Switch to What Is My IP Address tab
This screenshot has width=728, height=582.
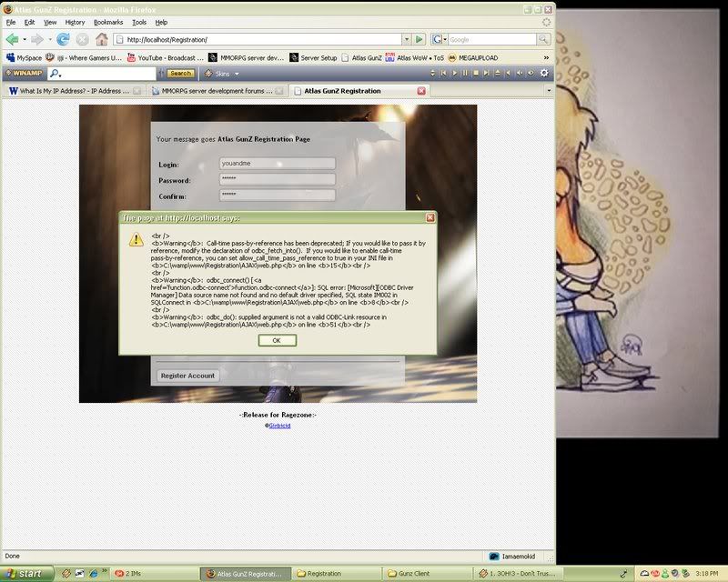point(75,91)
